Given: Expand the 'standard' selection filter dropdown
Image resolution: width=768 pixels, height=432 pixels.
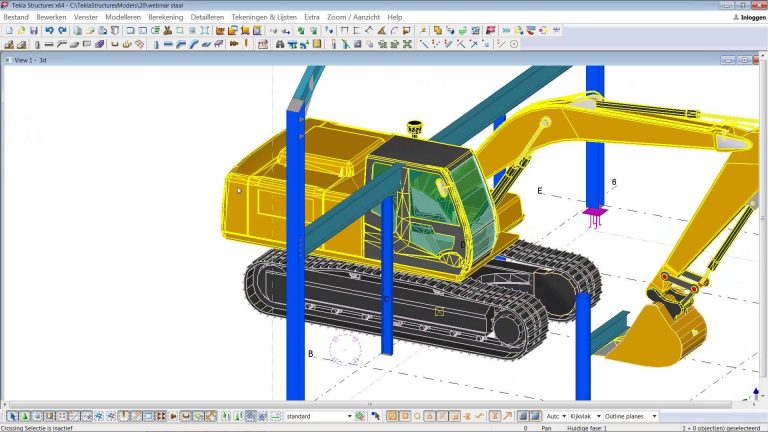Looking at the screenshot, I should point(349,416).
